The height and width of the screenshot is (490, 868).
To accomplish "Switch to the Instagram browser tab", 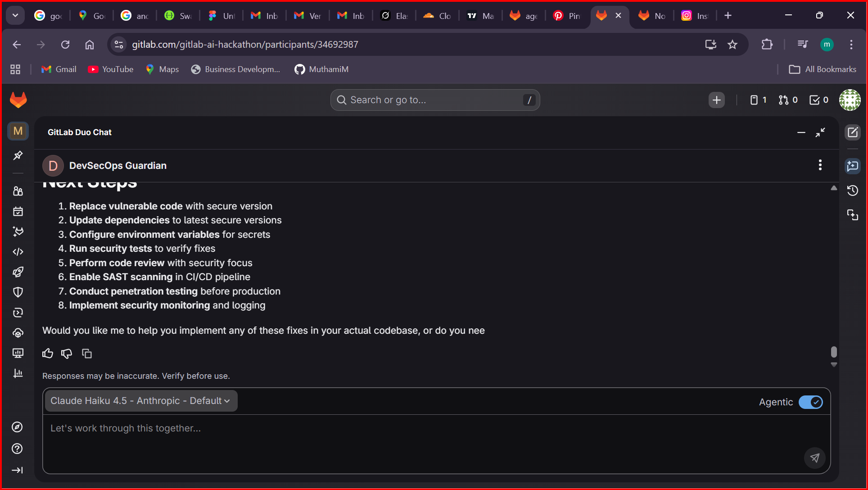I will [695, 16].
